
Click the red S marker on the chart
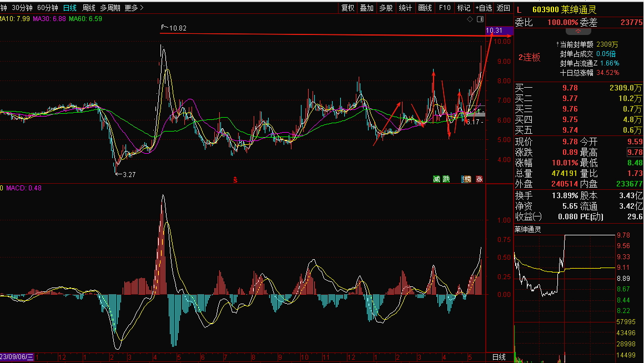(x=235, y=180)
